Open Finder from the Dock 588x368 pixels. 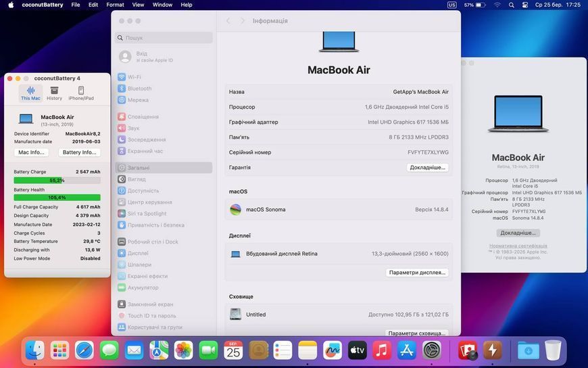coord(35,350)
